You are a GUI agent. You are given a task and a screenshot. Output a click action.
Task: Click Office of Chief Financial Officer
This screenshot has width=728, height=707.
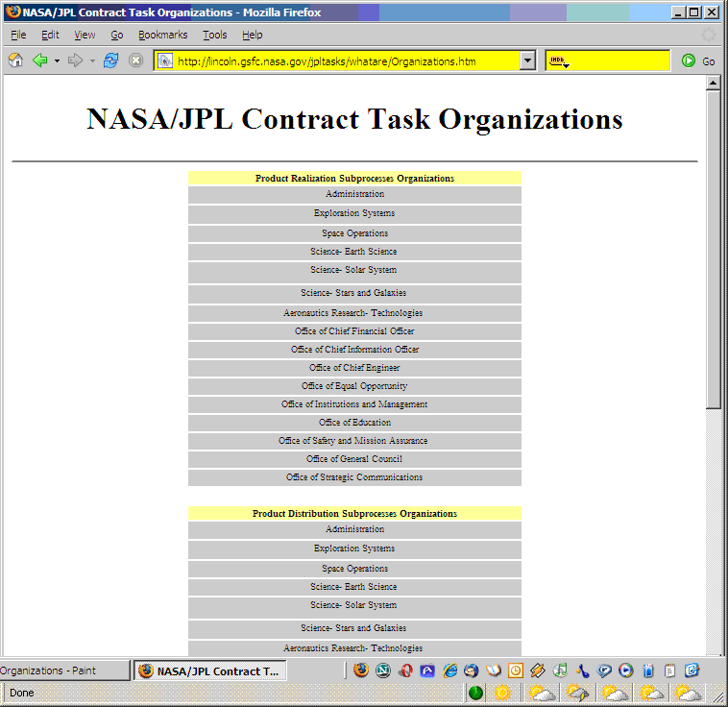(x=354, y=331)
